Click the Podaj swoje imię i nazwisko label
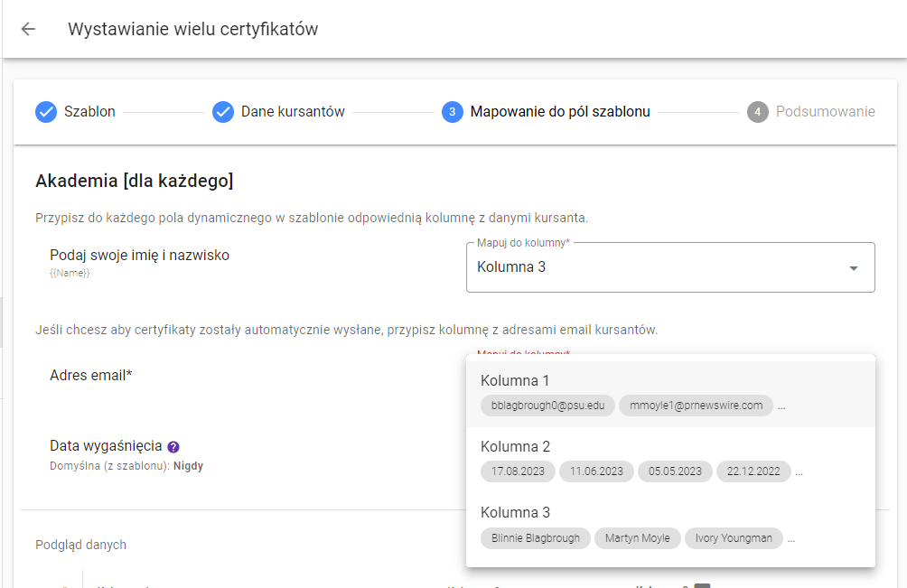 [x=139, y=255]
